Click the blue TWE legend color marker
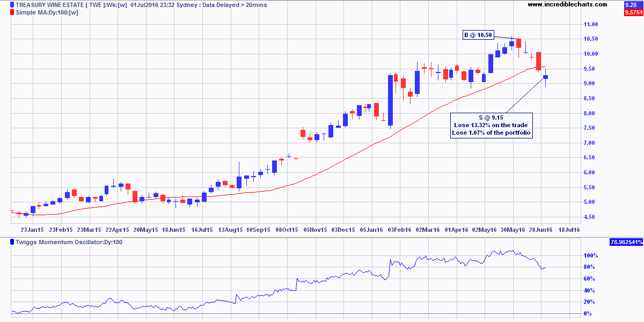Viewport: 644px width, 322px height. point(12,5)
